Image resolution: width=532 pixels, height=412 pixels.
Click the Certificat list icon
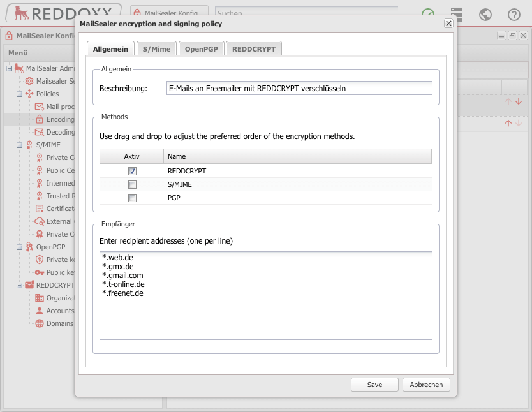pyautogui.click(x=40, y=209)
